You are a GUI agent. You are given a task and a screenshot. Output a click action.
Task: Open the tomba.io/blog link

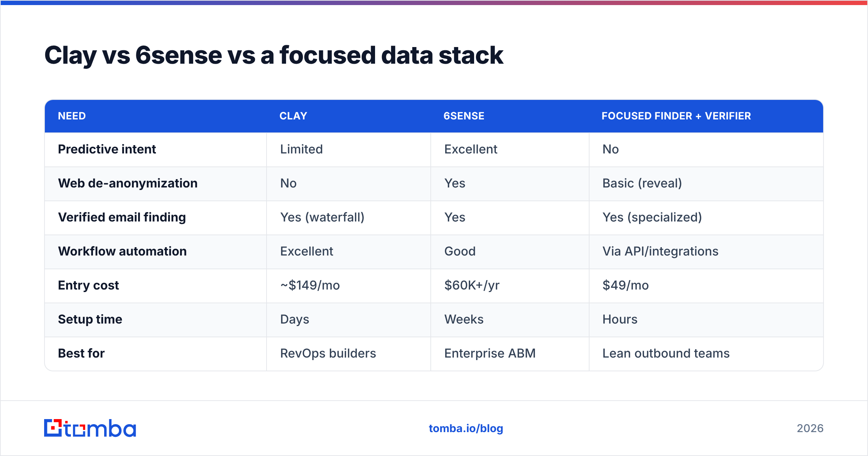[x=466, y=428]
